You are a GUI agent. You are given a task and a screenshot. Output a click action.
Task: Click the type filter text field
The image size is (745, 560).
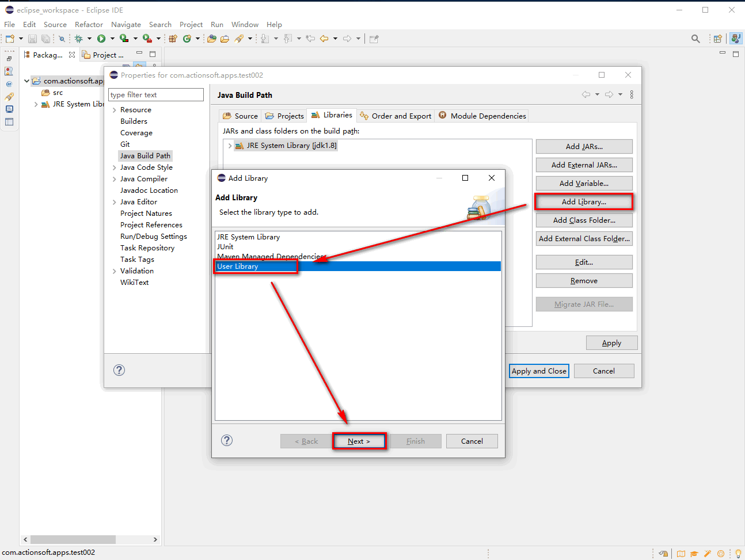tap(156, 95)
